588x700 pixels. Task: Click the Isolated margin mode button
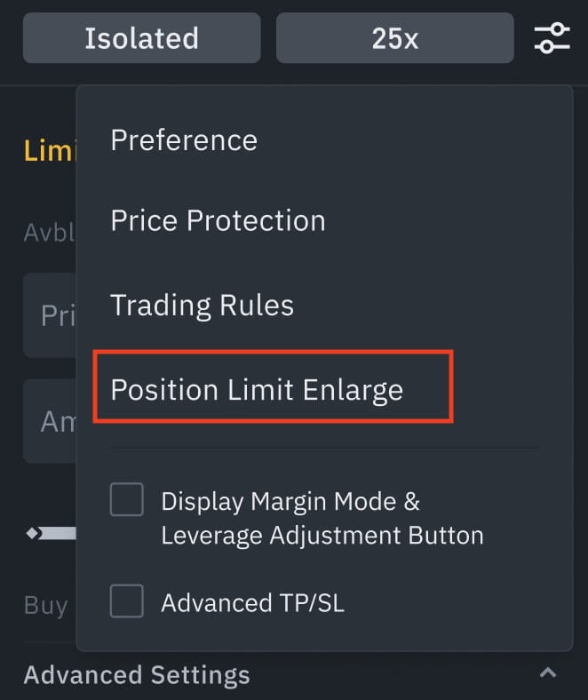tap(141, 38)
